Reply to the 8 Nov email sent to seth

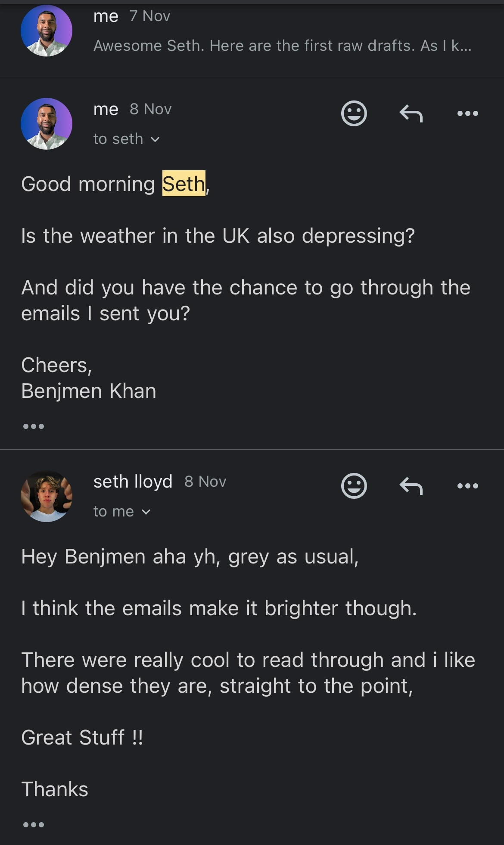[411, 113]
